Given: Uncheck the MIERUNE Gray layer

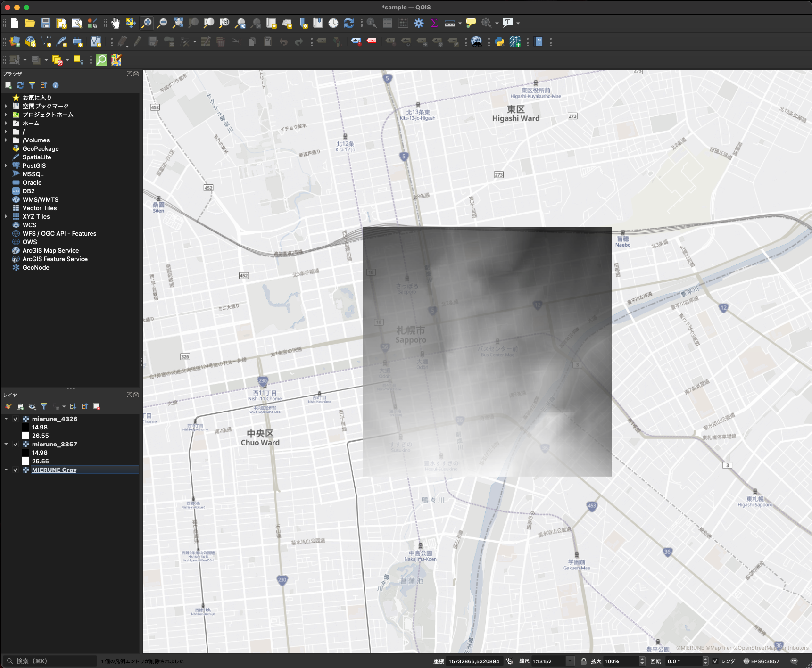Looking at the screenshot, I should [x=15, y=470].
